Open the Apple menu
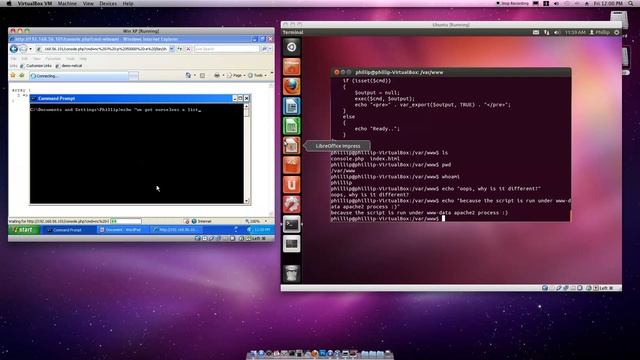 coord(9,3)
